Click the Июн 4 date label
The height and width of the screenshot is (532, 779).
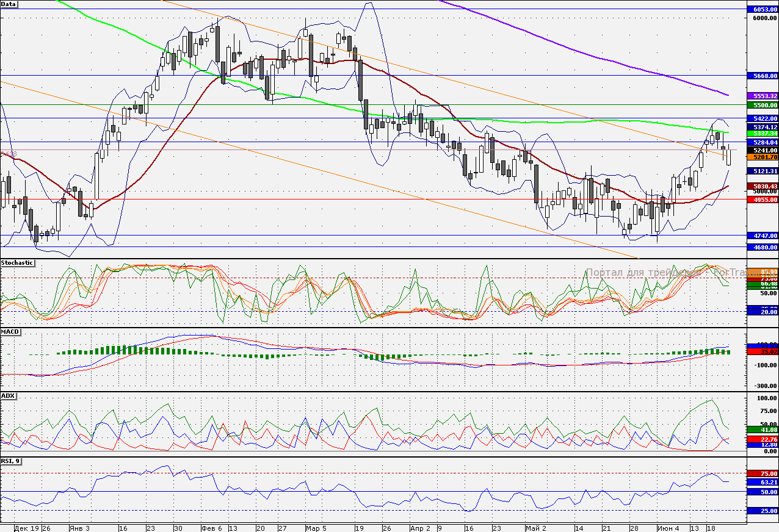pyautogui.click(x=668, y=528)
